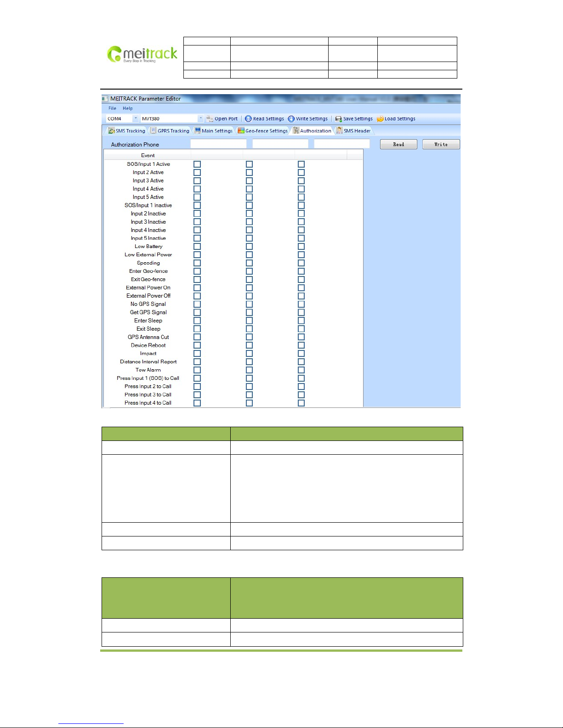Select the 'Press Input 3 to Call' label

coord(148,395)
